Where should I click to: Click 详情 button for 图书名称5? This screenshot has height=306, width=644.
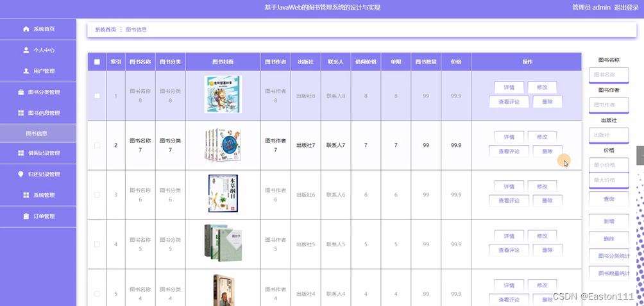(x=509, y=236)
